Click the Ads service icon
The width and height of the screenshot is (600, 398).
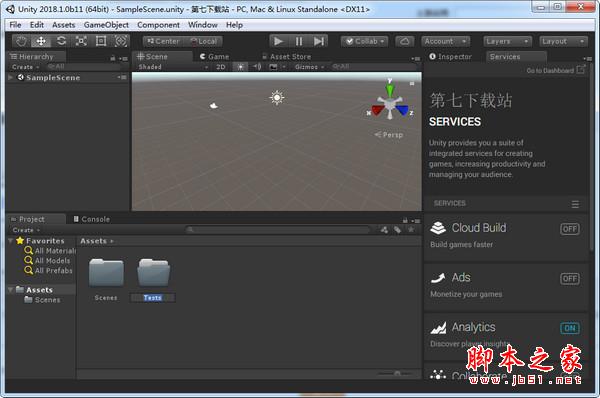438,278
